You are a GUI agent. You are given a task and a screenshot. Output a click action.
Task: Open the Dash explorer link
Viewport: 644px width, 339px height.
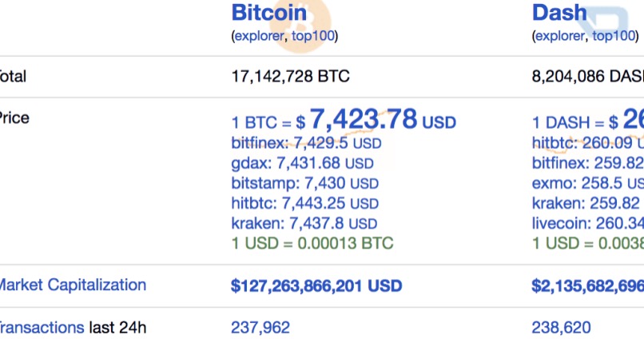(x=560, y=36)
